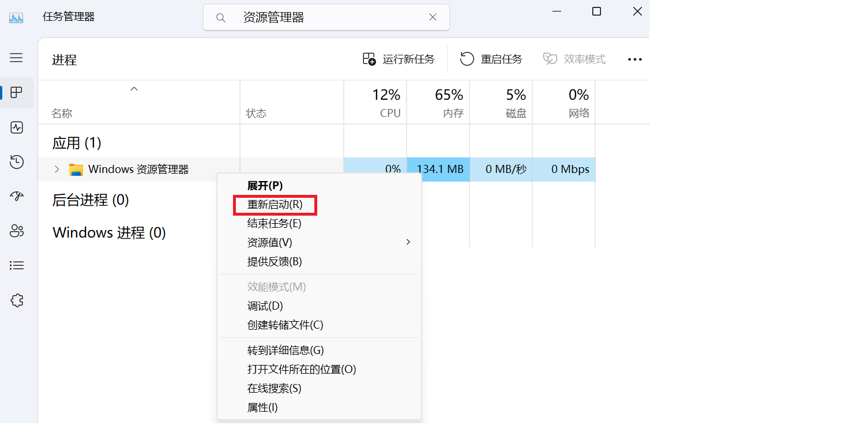Choose 提供反馈(B) in context menu
The image size is (868, 433).
275,262
